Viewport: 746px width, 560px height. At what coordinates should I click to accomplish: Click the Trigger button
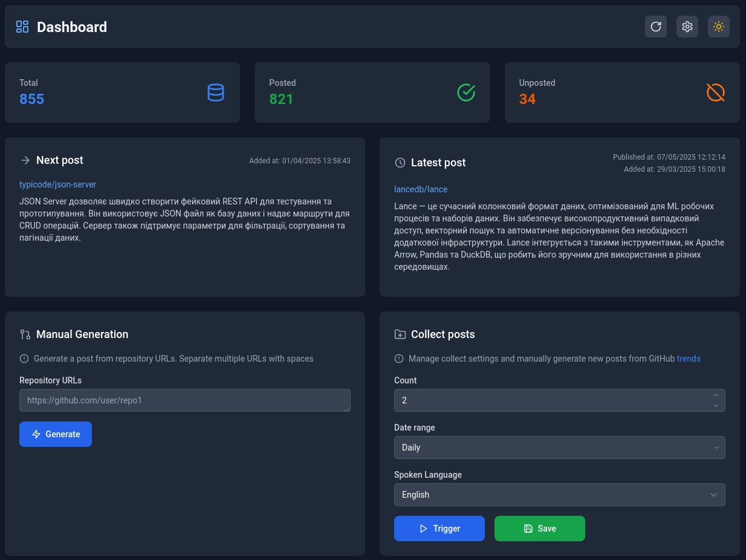point(439,529)
